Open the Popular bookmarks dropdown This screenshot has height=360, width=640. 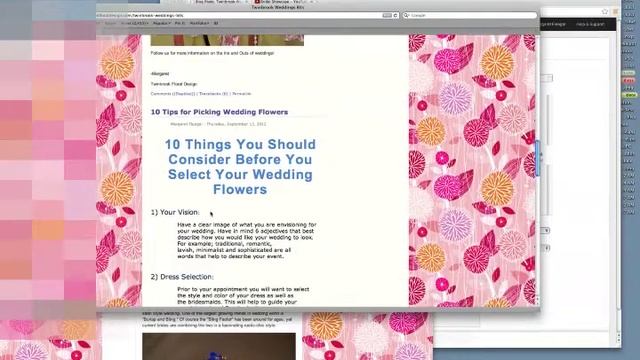(162, 23)
